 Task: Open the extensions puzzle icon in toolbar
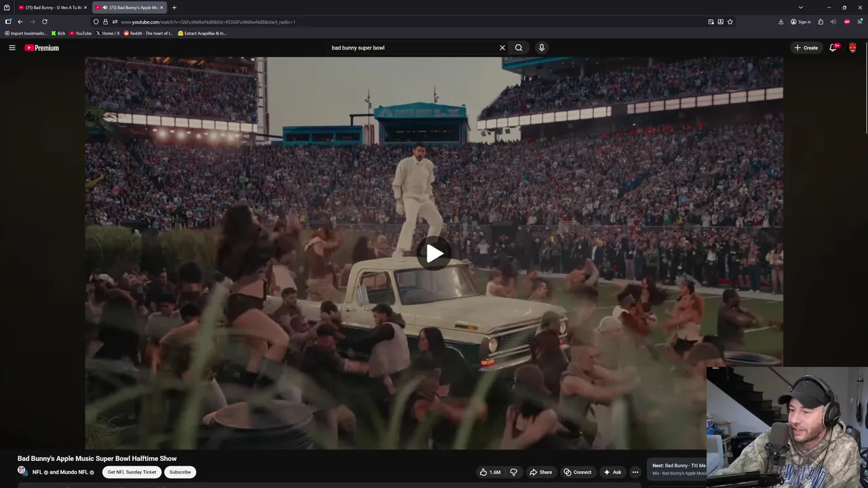[821, 22]
